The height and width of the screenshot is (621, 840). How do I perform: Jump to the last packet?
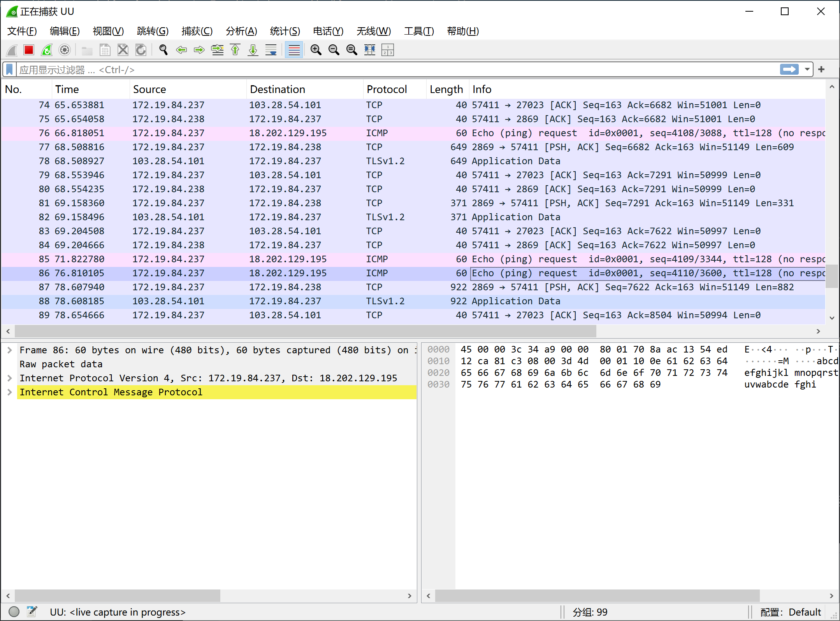pyautogui.click(x=253, y=50)
